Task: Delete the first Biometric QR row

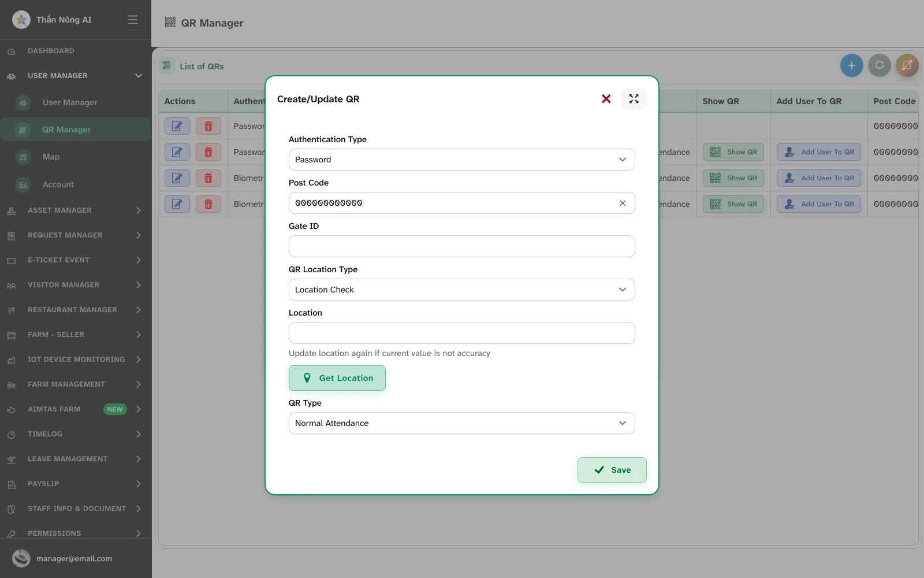Action: [x=208, y=178]
